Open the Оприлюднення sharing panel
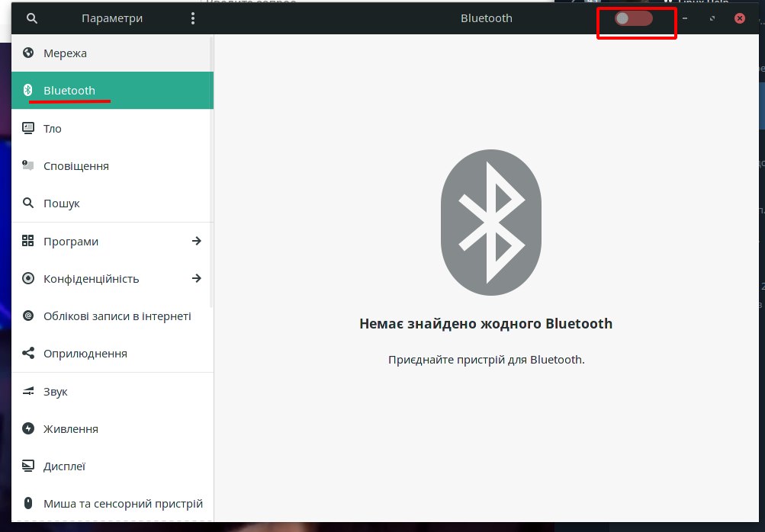The width and height of the screenshot is (765, 532). coord(112,354)
